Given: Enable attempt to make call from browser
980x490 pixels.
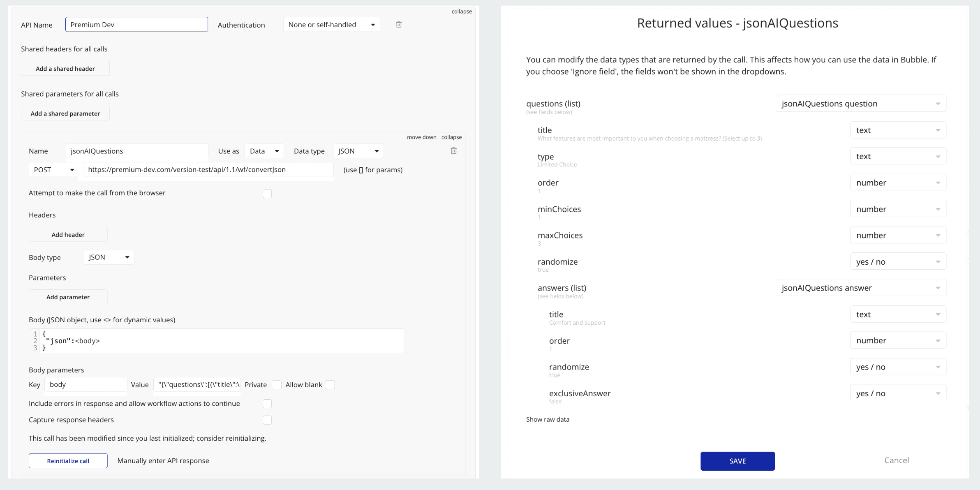Looking at the screenshot, I should coord(267,194).
